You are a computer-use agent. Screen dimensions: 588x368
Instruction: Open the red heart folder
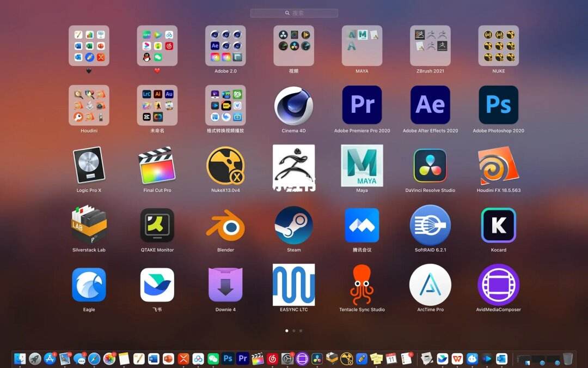tap(157, 45)
